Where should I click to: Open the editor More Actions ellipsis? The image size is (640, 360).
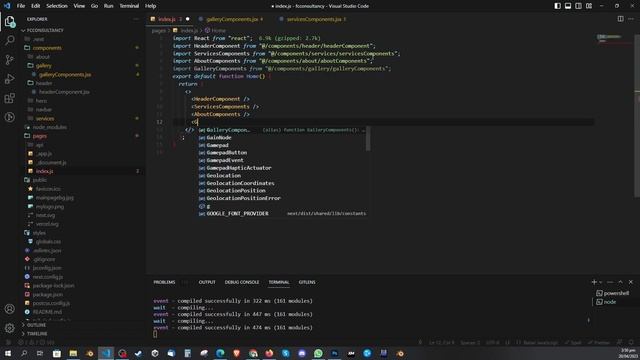(631, 19)
